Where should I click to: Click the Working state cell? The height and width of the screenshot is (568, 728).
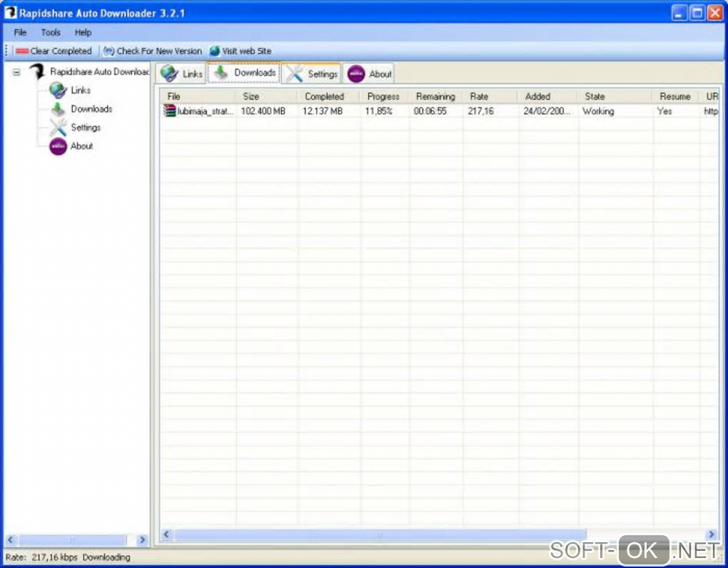(x=599, y=111)
